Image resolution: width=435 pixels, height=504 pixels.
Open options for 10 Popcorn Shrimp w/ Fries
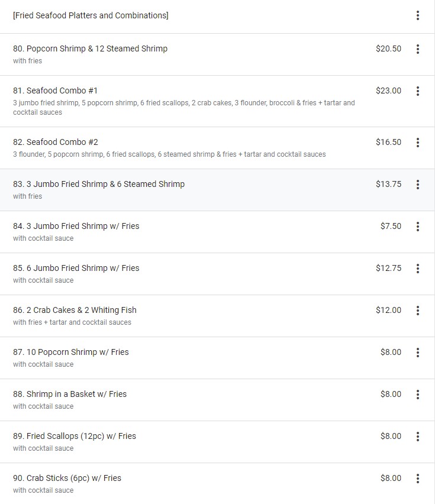coord(418,353)
